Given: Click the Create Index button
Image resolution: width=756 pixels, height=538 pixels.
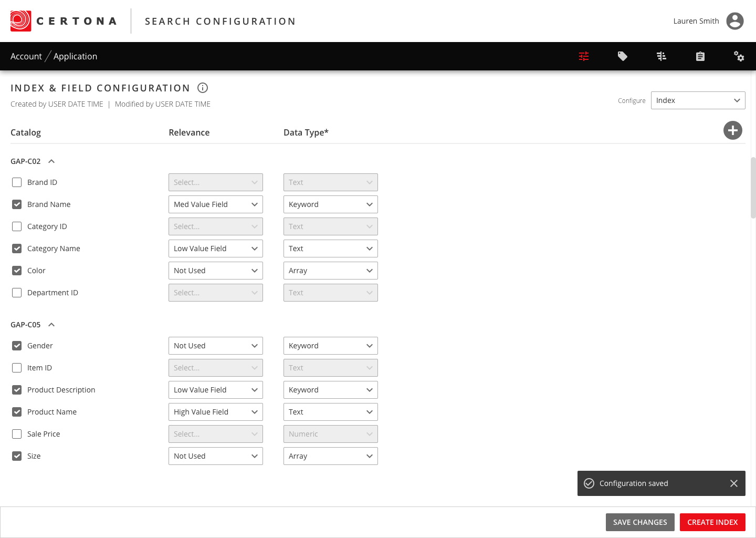Looking at the screenshot, I should (x=712, y=522).
